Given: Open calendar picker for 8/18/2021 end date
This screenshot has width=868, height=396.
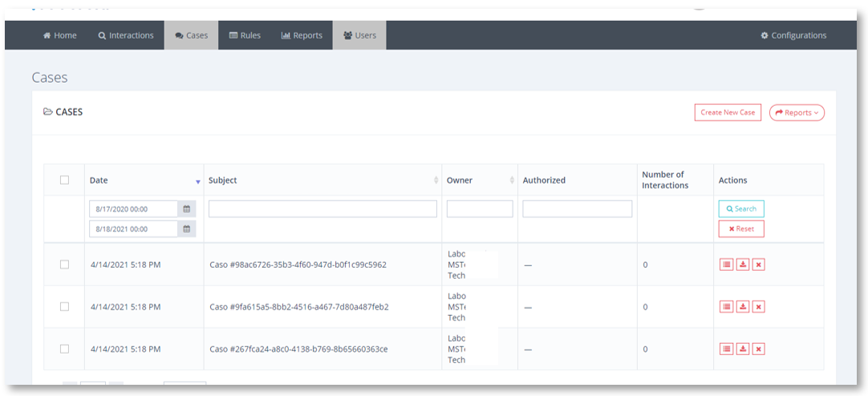Looking at the screenshot, I should point(187,228).
